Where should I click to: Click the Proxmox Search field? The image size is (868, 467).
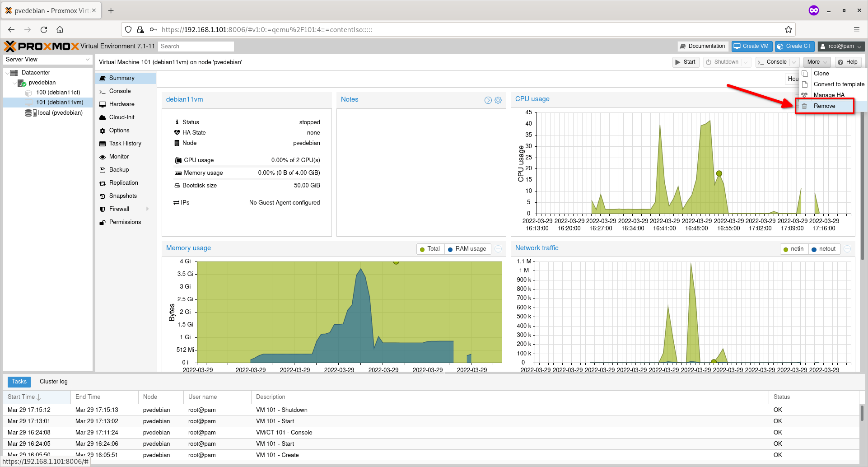[x=196, y=47]
